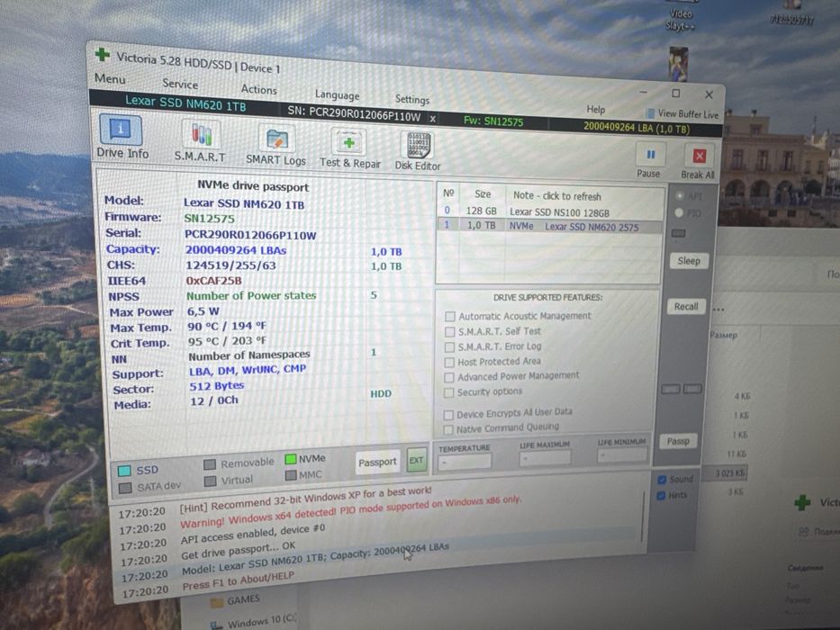Toggle Native Command Queuing checkbox

click(447, 429)
